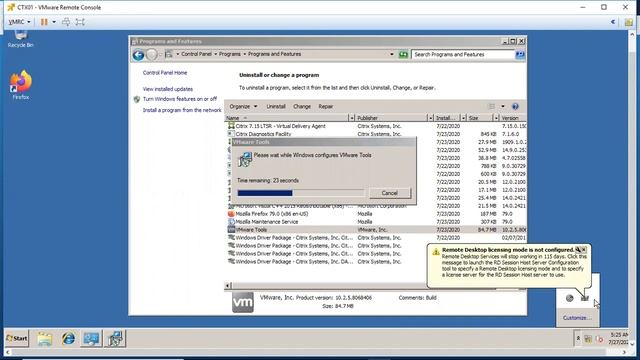Click the Mozilla Firefox program icon
The width and height of the screenshot is (640, 360).
click(231, 214)
